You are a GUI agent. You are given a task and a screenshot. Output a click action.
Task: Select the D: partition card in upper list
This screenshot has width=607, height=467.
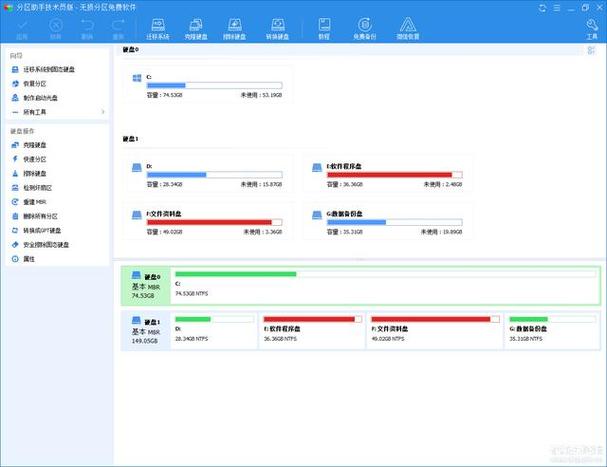click(207, 174)
